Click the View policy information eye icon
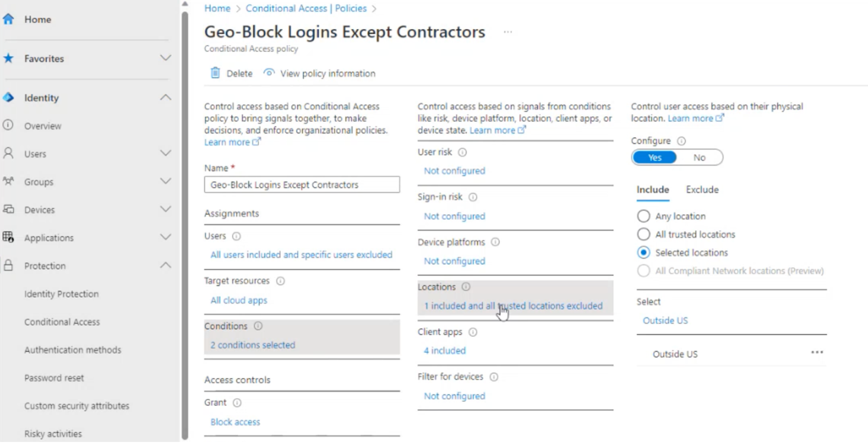The width and height of the screenshot is (868, 445). [269, 73]
